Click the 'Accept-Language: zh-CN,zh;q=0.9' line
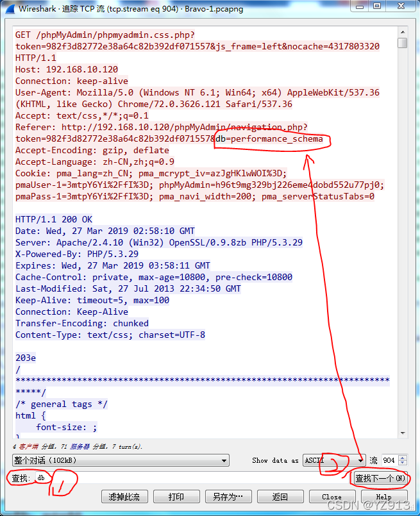The height and width of the screenshot is (516, 420). [95, 162]
